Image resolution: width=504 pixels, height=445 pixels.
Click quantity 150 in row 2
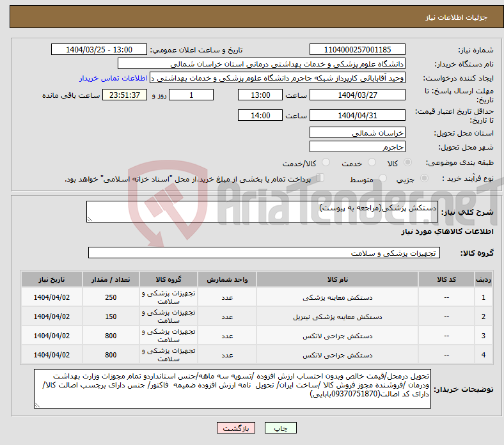click(111, 316)
